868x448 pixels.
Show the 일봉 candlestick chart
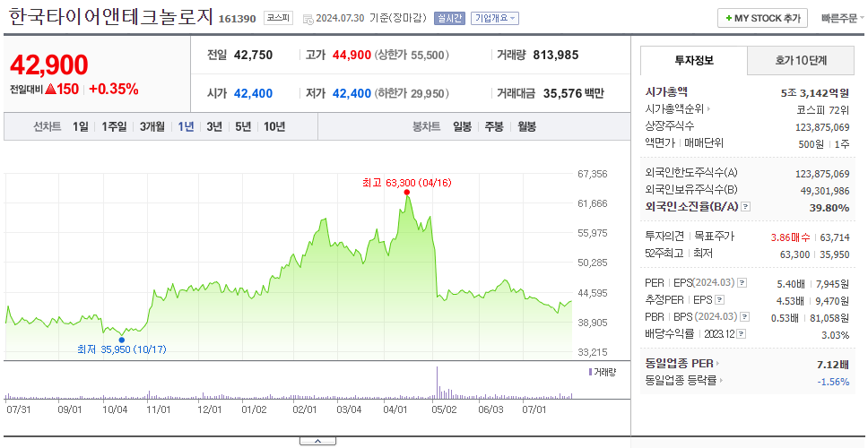462,126
